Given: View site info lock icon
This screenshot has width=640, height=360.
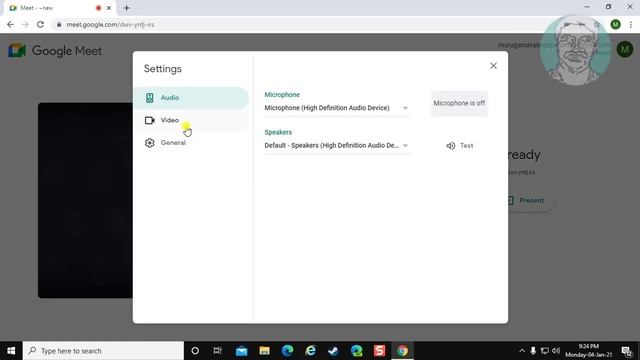Looking at the screenshot, I should [59, 24].
